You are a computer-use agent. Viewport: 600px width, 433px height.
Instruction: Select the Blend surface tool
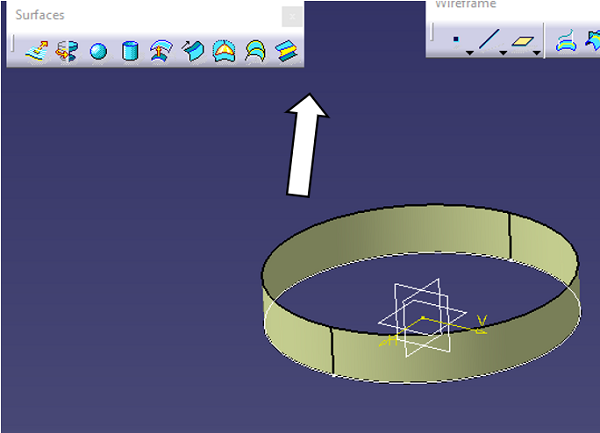pos(287,51)
